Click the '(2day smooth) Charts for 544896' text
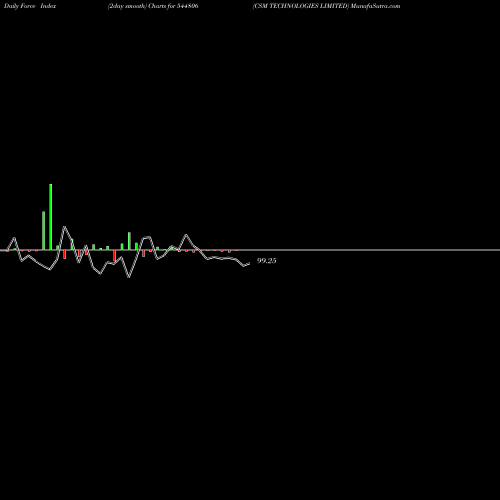 [x=153, y=6]
